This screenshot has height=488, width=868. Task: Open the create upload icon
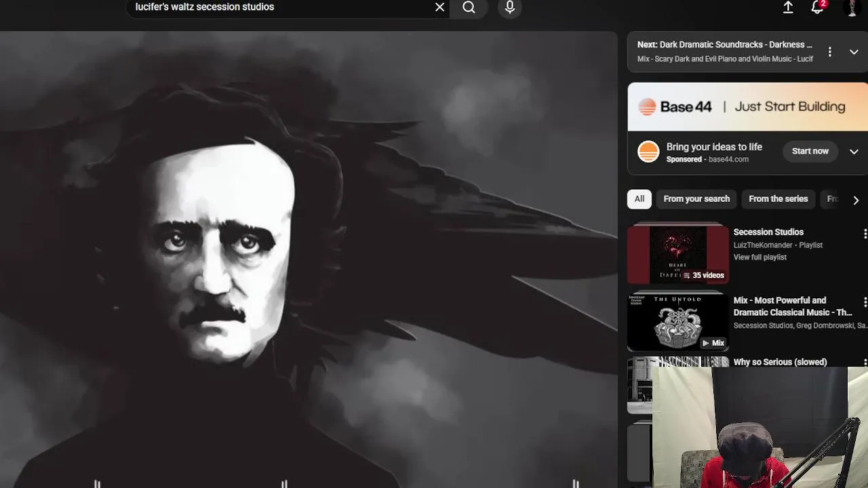[788, 7]
